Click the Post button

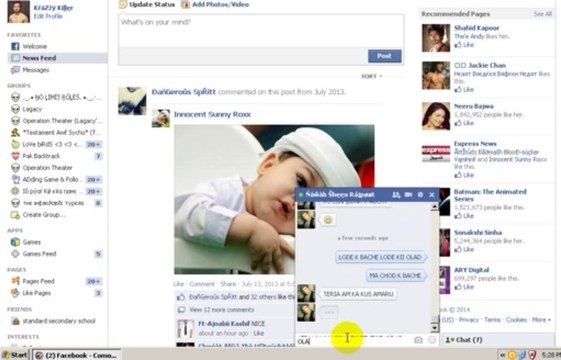tap(384, 56)
